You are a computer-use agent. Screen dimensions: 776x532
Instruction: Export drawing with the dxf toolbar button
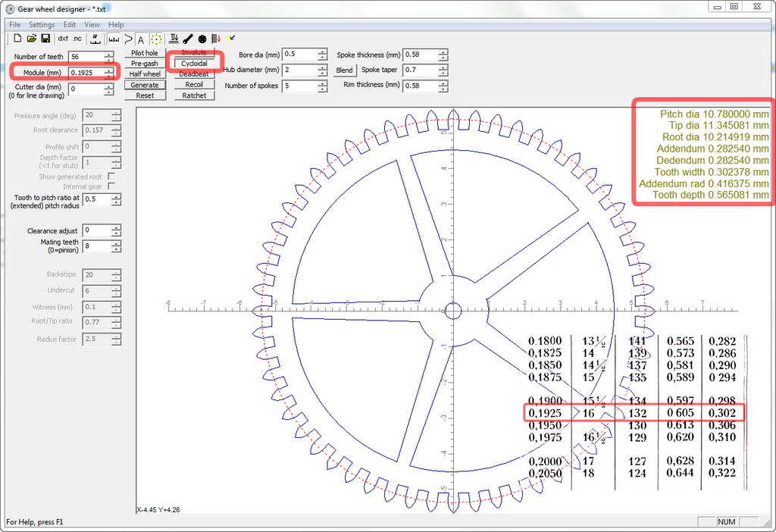pos(63,39)
